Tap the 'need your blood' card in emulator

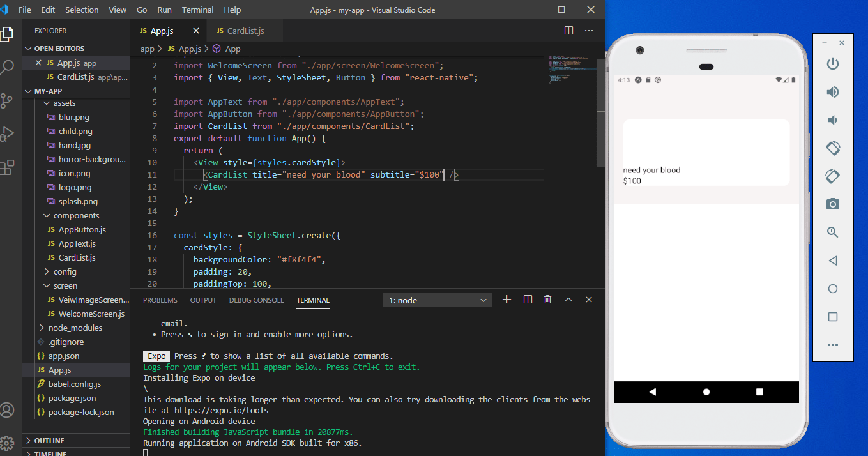(x=706, y=153)
